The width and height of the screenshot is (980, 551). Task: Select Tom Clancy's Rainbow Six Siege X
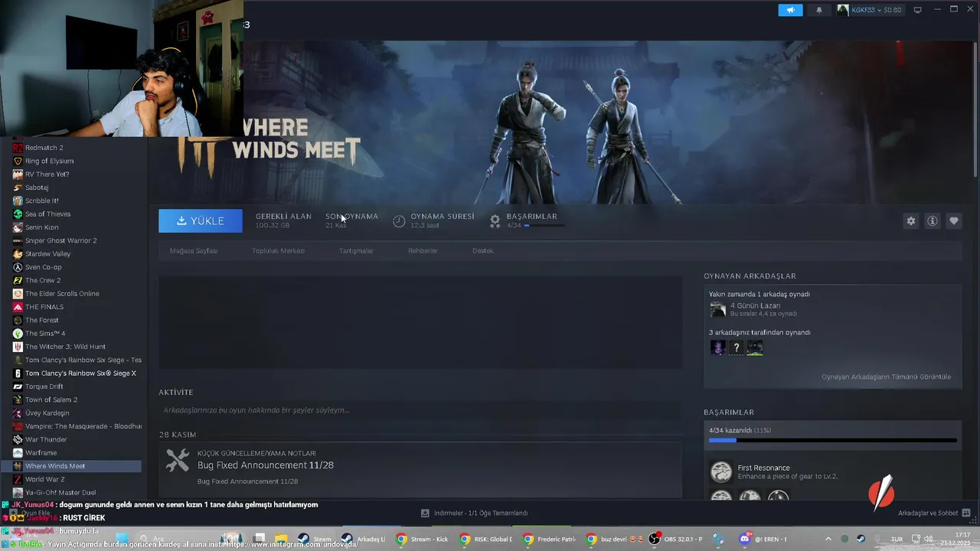(80, 373)
